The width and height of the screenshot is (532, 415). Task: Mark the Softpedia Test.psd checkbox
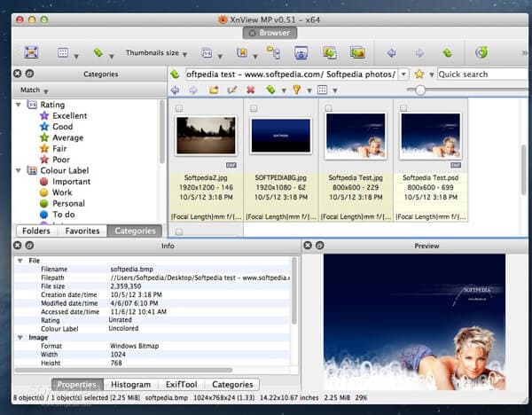403,108
